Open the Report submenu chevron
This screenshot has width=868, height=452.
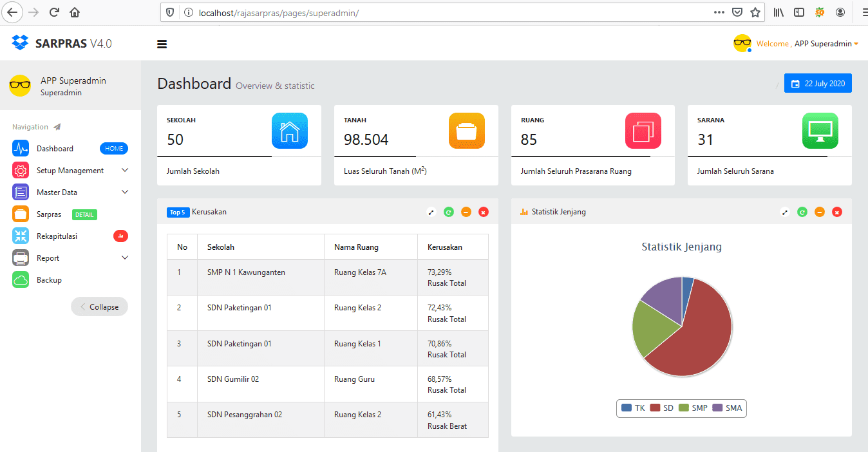click(124, 258)
